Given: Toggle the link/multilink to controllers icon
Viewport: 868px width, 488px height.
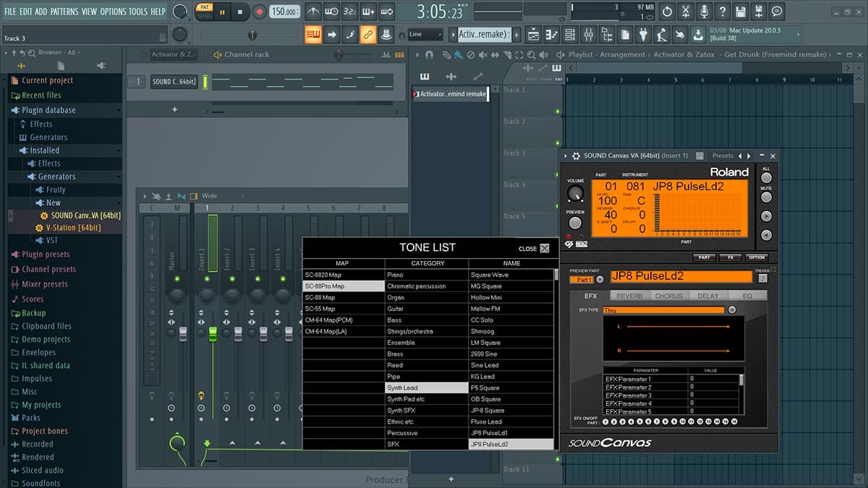Looking at the screenshot, I should pos(368,34).
